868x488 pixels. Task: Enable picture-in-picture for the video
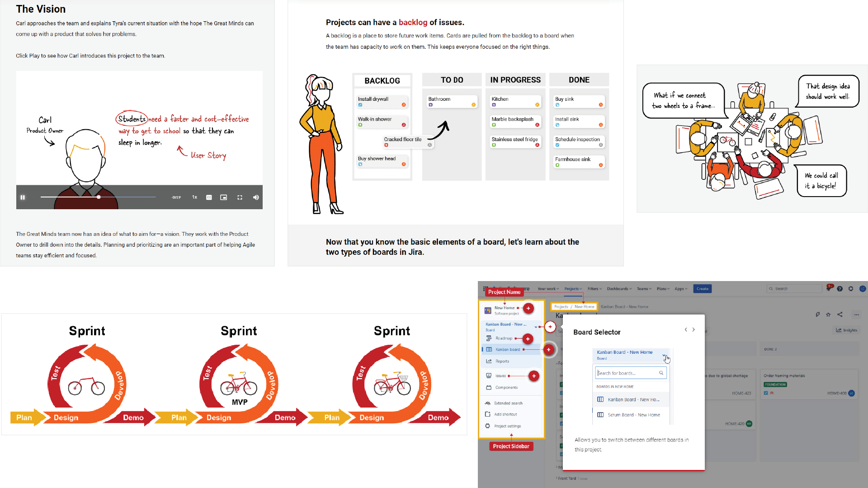point(223,197)
